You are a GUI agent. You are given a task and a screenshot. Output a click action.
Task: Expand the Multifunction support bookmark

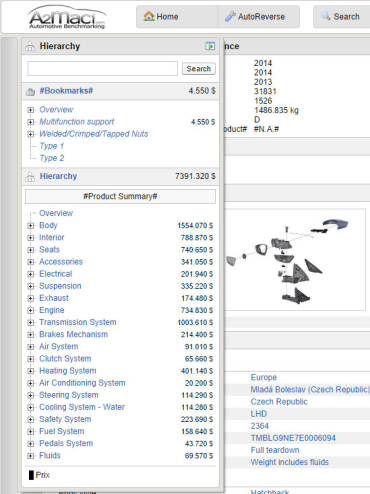[31, 122]
